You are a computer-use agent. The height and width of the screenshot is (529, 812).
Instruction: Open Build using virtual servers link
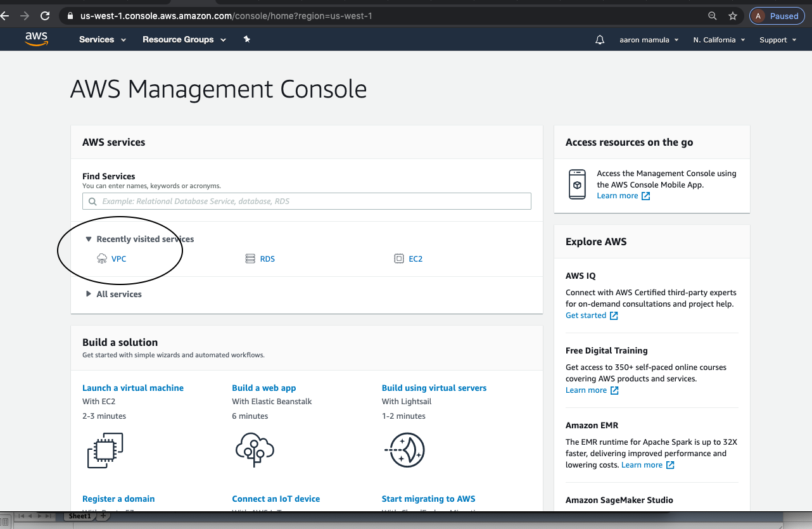coord(435,388)
